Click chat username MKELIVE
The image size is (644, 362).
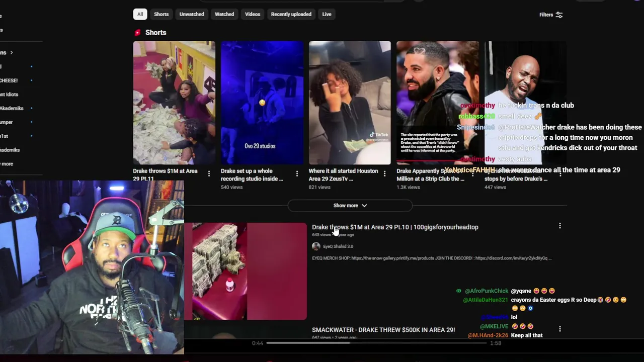pyautogui.click(x=494, y=326)
